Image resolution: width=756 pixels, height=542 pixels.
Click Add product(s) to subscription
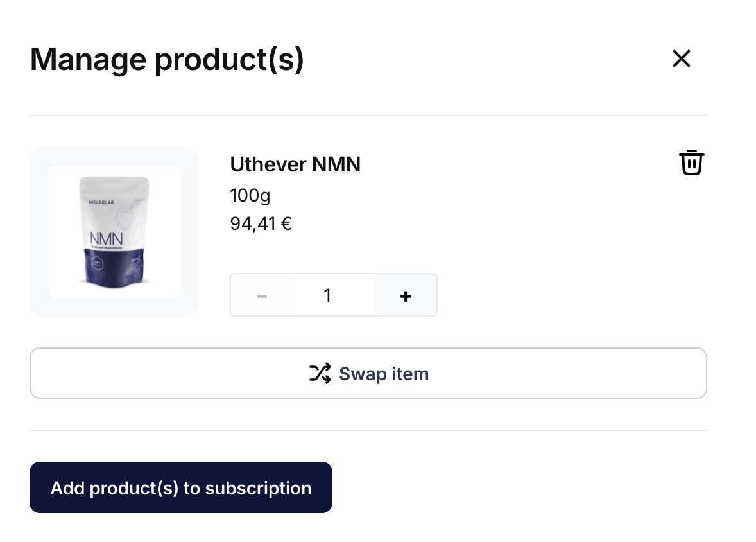click(181, 487)
